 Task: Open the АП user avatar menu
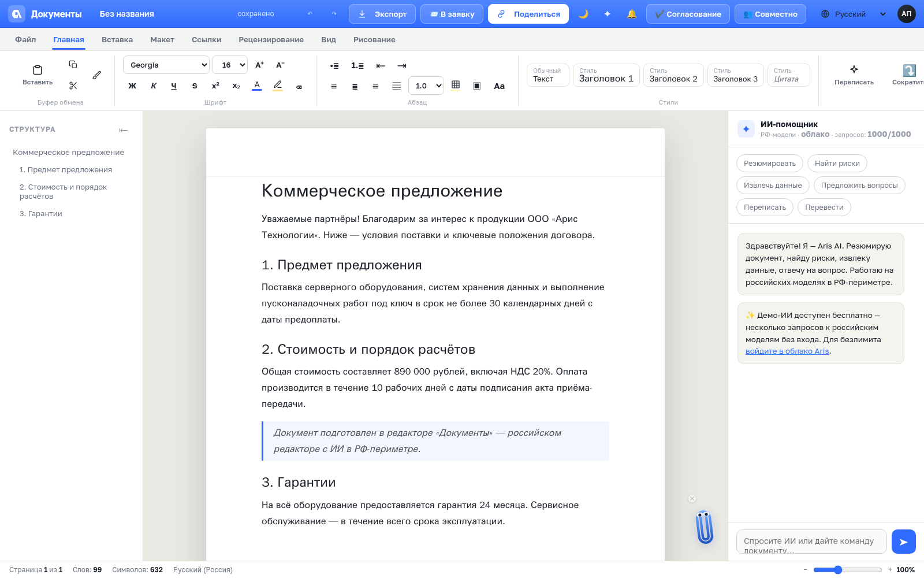click(907, 14)
